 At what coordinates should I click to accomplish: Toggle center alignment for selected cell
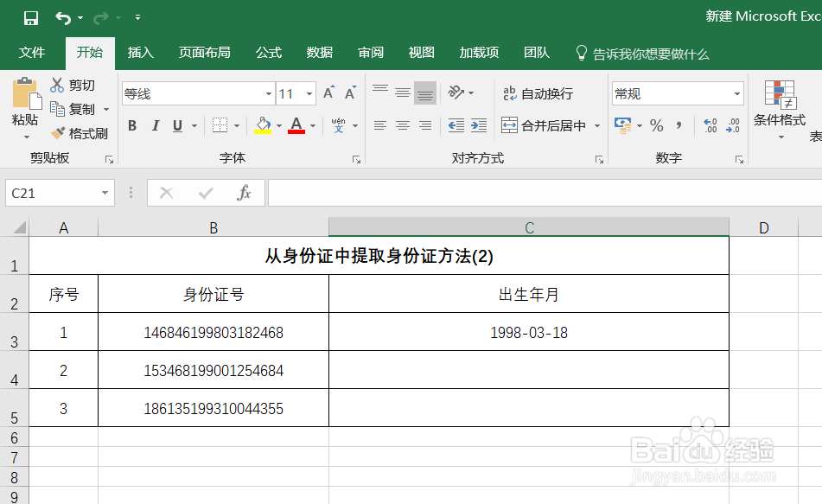tap(402, 125)
